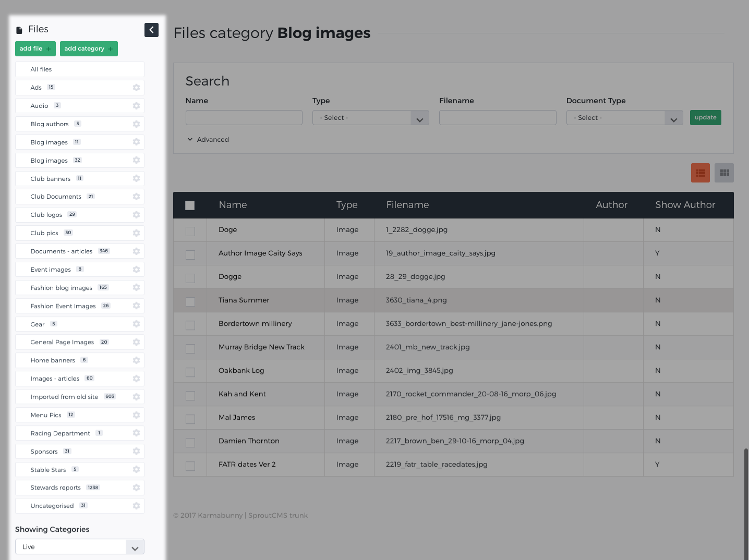
Task: Open settings gear for Event images
Action: point(136,270)
